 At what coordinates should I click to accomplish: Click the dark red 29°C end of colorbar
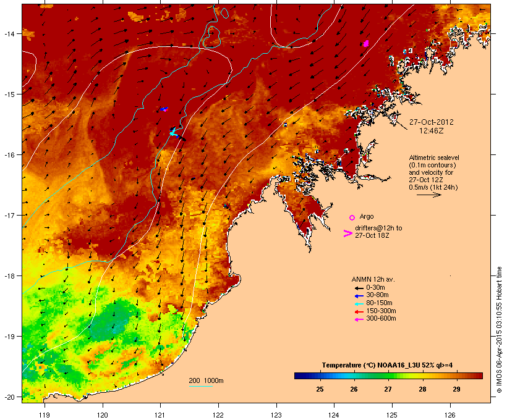478,376
